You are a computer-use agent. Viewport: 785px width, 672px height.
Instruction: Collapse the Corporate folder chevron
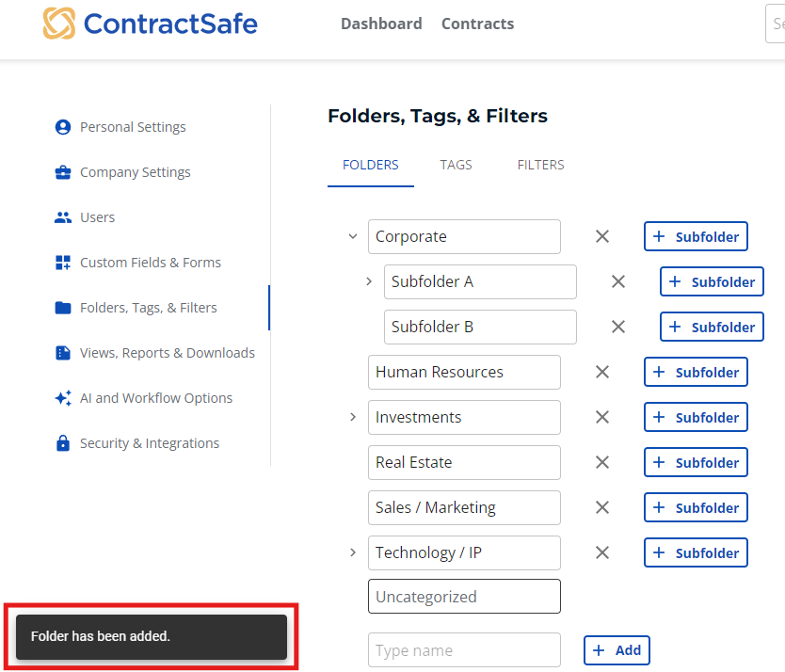pos(352,236)
